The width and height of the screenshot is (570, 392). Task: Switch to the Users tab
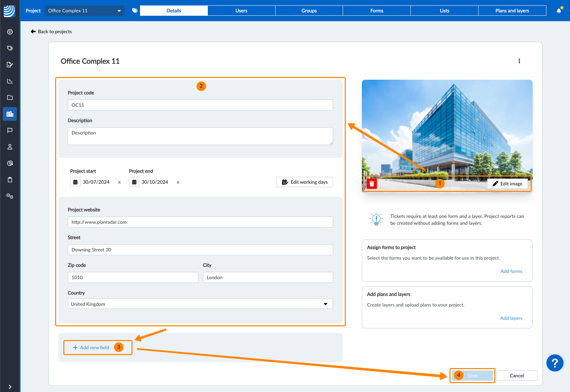click(x=241, y=11)
